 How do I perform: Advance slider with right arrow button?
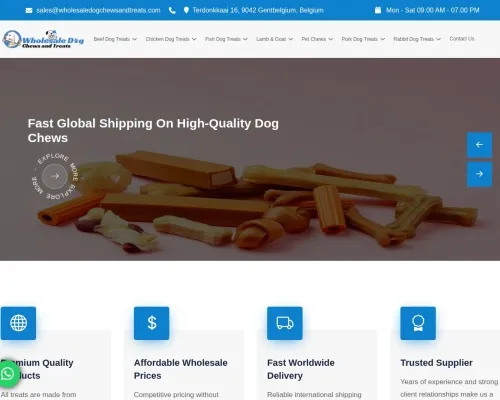coord(479,174)
